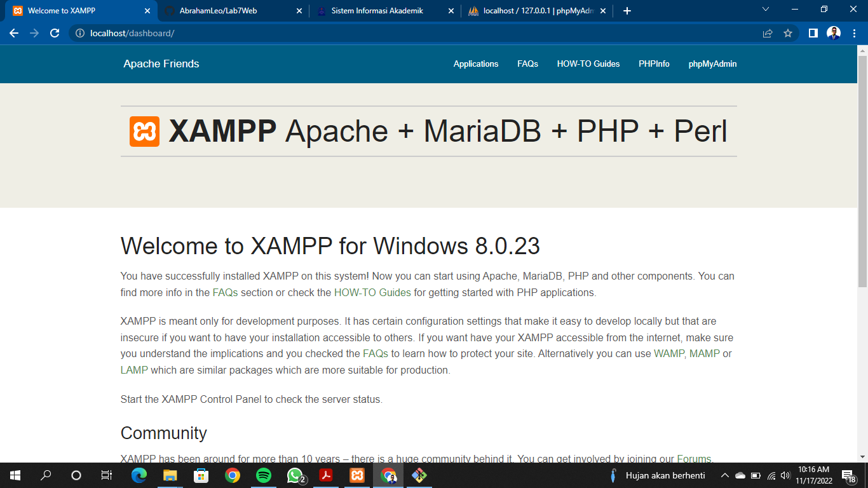Image resolution: width=868 pixels, height=488 pixels.
Task: Open the volume control in system tray
Action: 785,475
